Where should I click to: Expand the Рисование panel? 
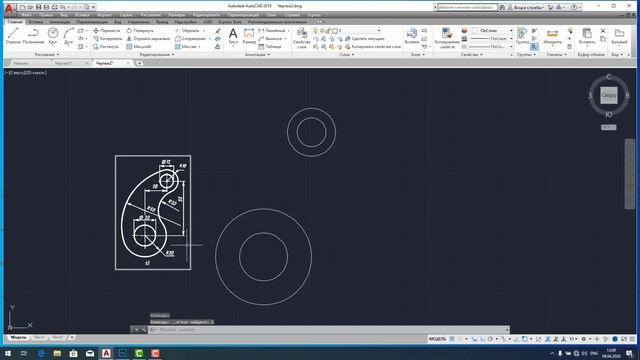pyautogui.click(x=47, y=55)
